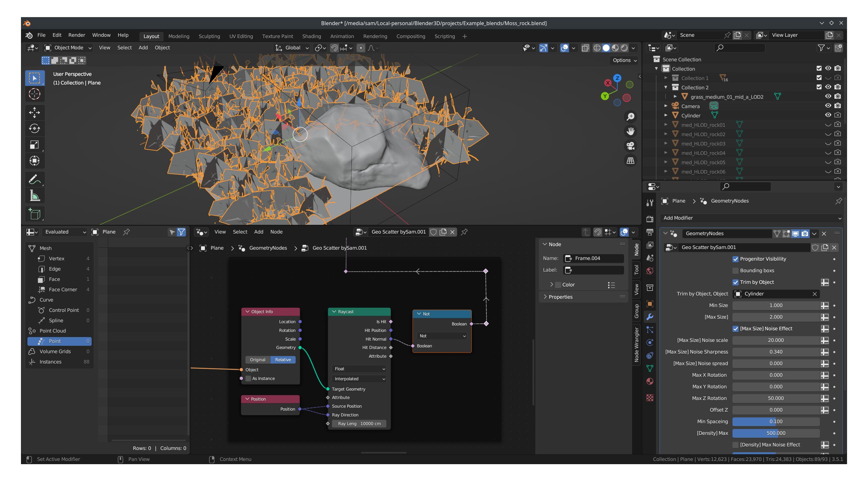Open the Global transform orientation dropdown
This screenshot has width=868, height=489.
[x=292, y=48]
